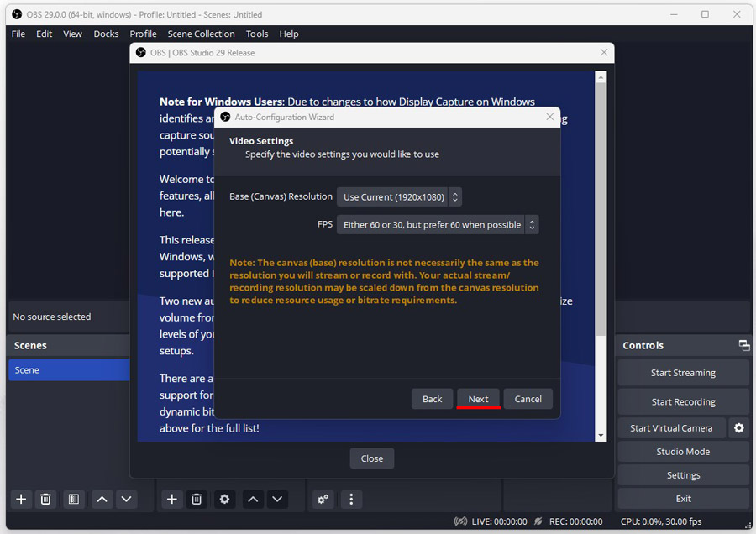This screenshot has width=756, height=534.
Task: Remove selected source with trash icon
Action: [197, 499]
